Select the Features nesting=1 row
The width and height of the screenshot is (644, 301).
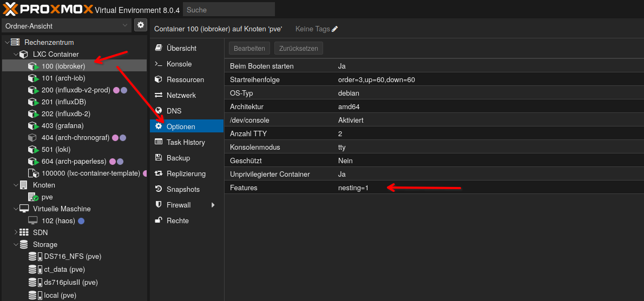click(434, 188)
